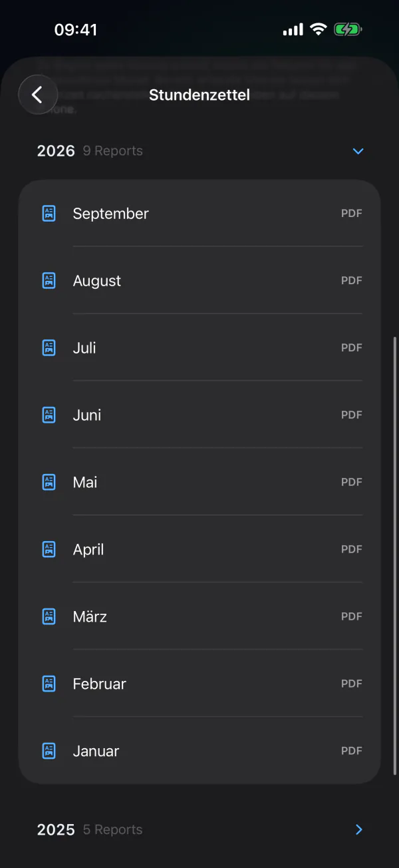Tap the PDF label for September
Viewport: 399px width, 868px height.
click(x=352, y=214)
